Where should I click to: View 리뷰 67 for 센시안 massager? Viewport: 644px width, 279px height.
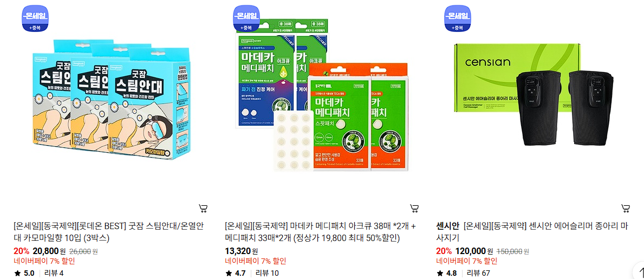click(x=478, y=273)
